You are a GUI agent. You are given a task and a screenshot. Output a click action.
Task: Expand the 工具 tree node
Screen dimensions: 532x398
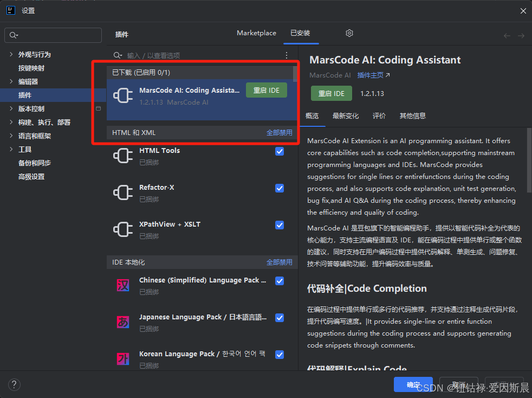coord(11,149)
